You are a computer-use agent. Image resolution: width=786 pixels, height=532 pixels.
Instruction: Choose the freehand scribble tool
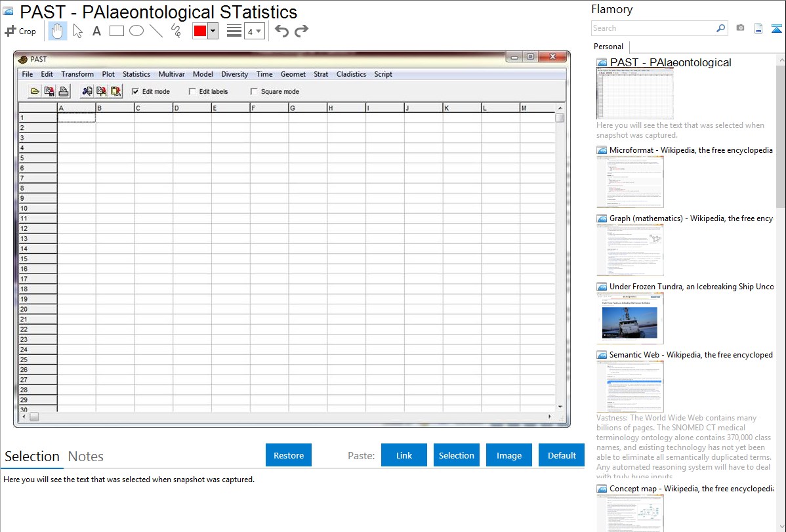176,30
